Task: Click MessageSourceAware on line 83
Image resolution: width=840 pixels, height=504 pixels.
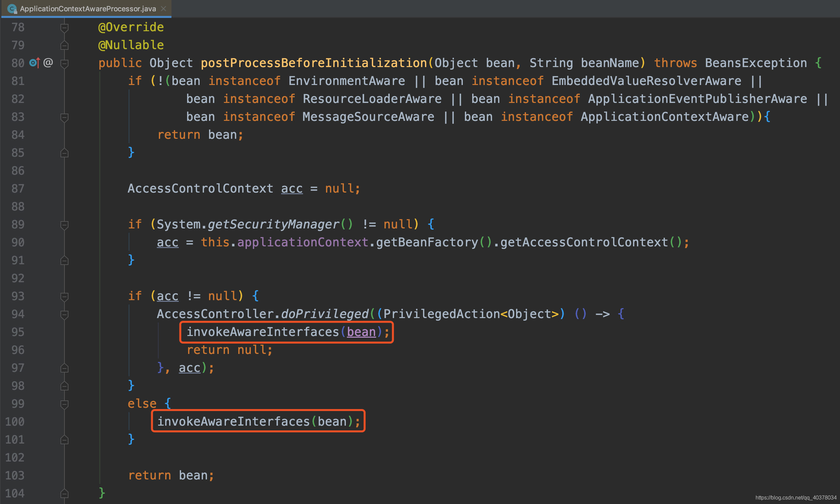Action: [368, 117]
